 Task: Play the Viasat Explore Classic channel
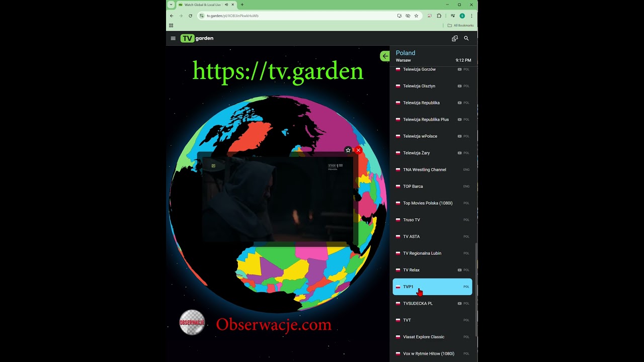point(433,337)
